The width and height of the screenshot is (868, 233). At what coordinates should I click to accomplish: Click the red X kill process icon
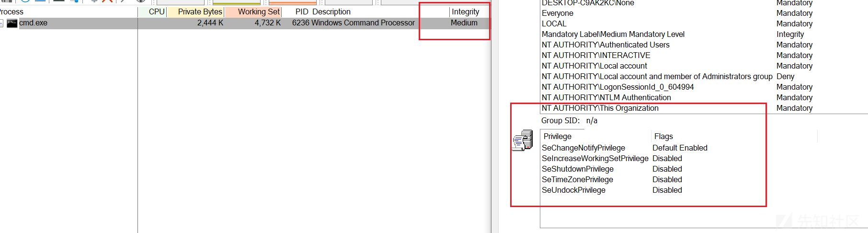coord(107,1)
